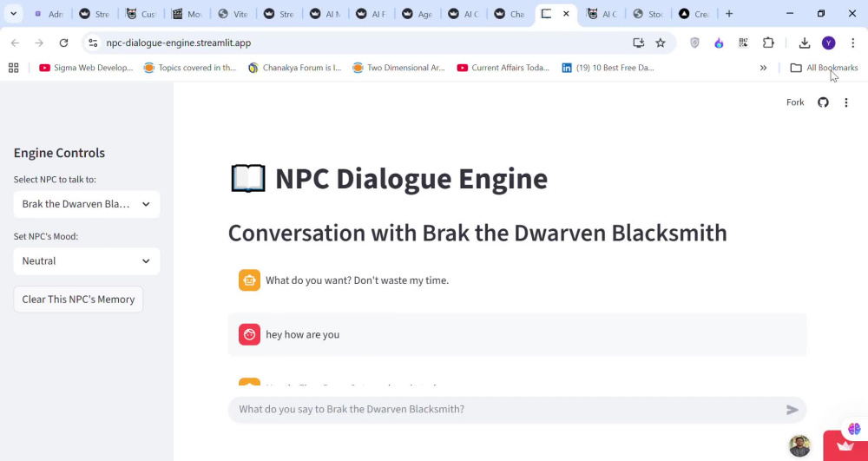868x461 pixels.
Task: Click the address bar URL npc-dialogue-engine.streamlit.app
Action: 179,43
